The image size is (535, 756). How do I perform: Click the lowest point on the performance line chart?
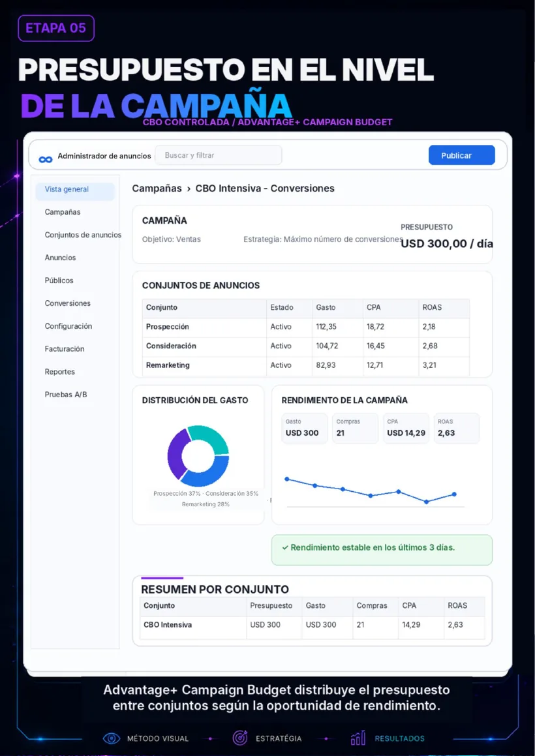427,502
